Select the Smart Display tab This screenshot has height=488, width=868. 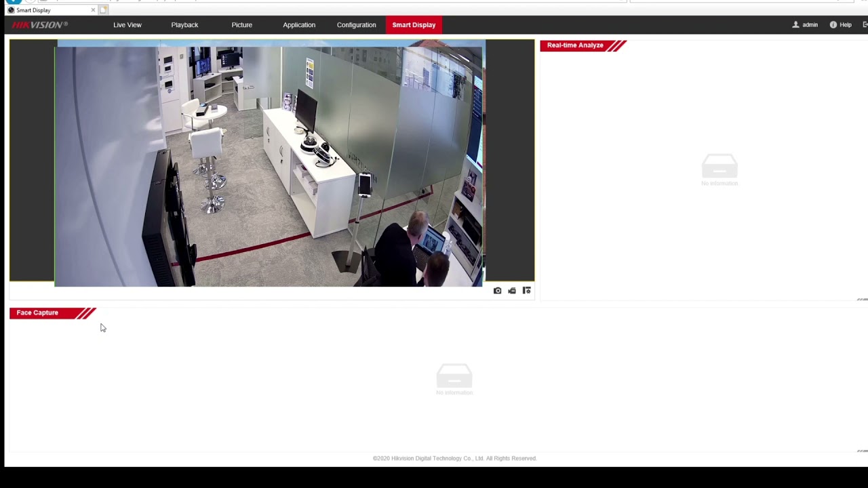(x=414, y=25)
